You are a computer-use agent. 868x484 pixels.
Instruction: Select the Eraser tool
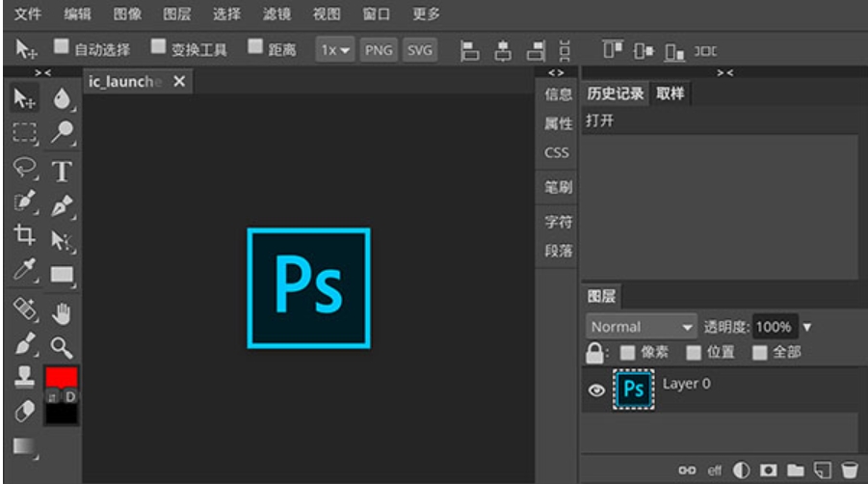coord(25,411)
